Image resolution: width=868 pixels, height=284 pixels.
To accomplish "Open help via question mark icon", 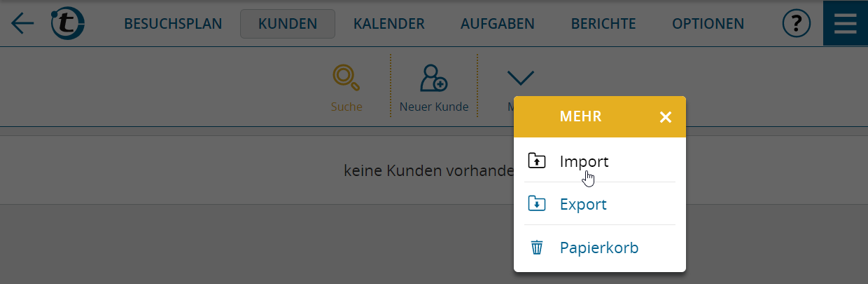I will [796, 24].
